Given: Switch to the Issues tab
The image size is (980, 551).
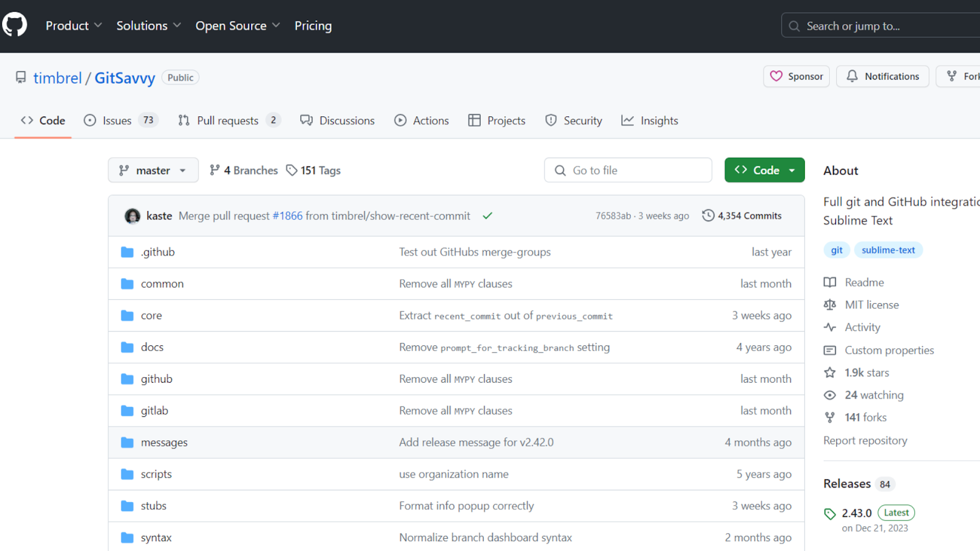Looking at the screenshot, I should pyautogui.click(x=121, y=121).
